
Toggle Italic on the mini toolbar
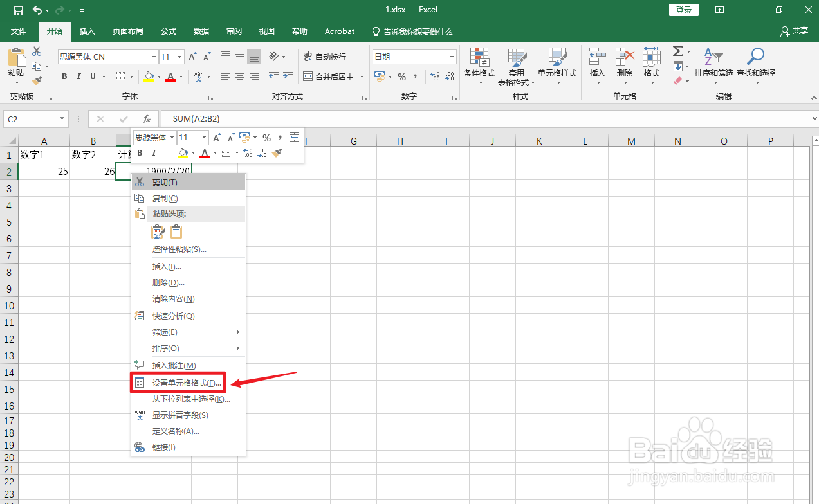154,153
